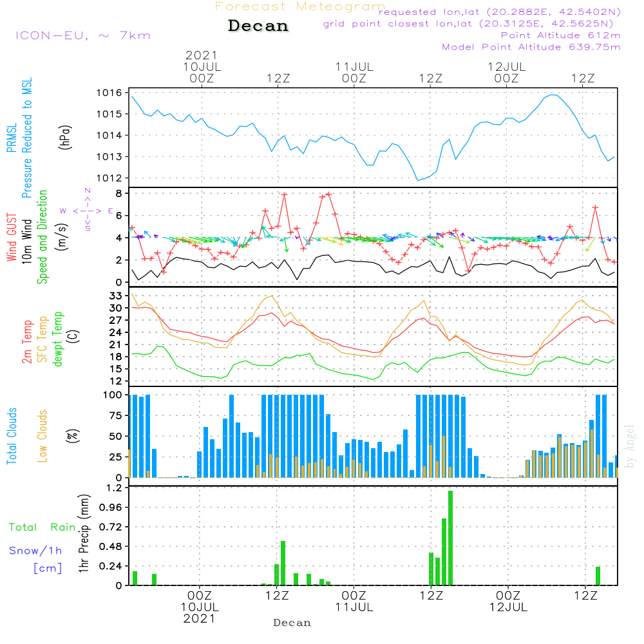Select the "10JUL" date label on the top axis
This screenshot has height=644, width=644.
(202, 66)
